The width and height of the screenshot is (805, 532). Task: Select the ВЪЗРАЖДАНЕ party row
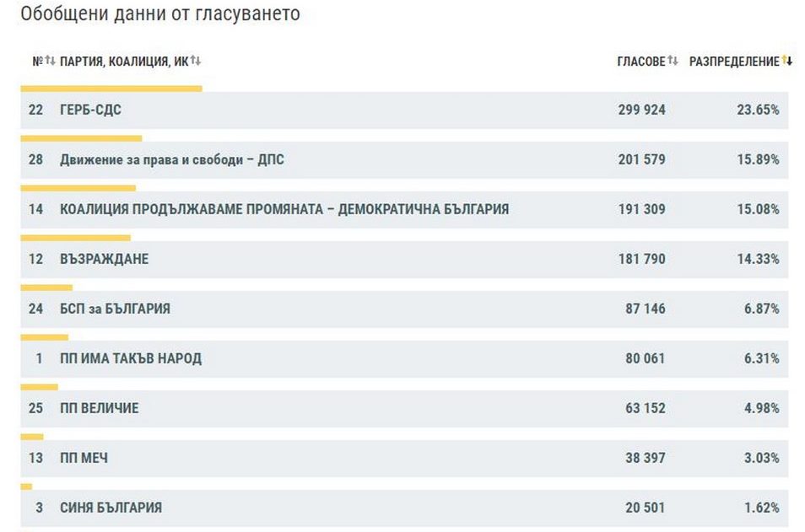(404, 260)
